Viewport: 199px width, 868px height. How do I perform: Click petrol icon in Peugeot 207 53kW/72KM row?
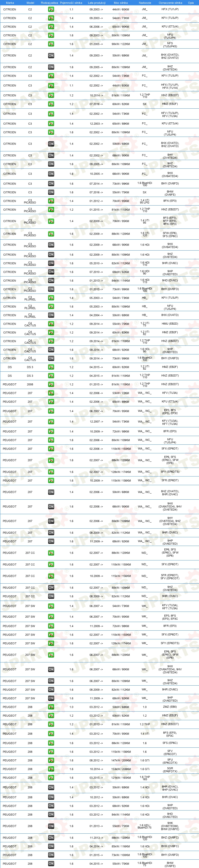(51, 393)
